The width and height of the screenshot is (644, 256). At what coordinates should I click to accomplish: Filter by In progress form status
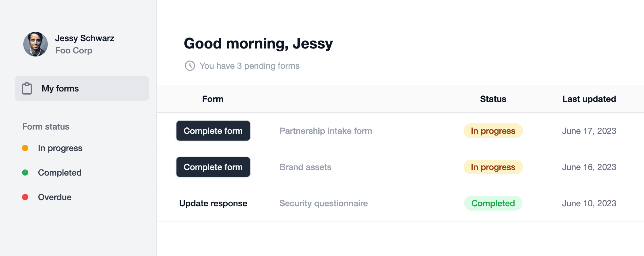click(x=60, y=148)
